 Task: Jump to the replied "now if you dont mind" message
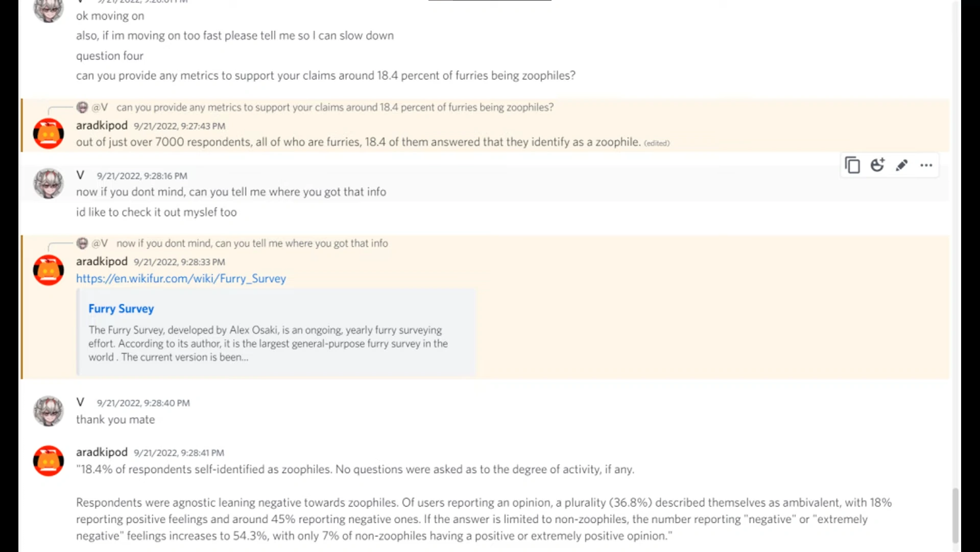252,243
